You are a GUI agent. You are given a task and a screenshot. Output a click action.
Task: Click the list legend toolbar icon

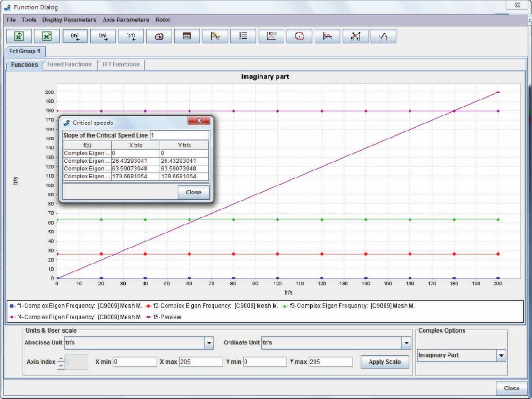tap(243, 36)
